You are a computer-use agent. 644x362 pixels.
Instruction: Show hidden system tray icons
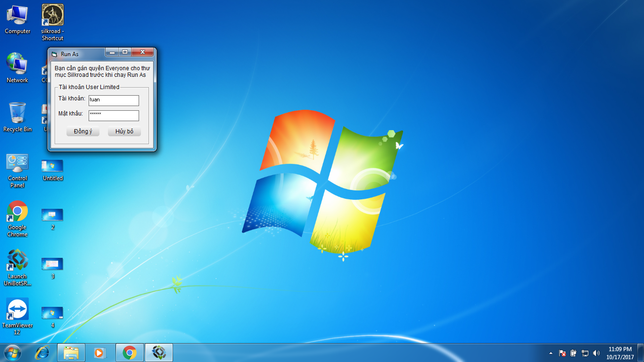[x=551, y=353]
